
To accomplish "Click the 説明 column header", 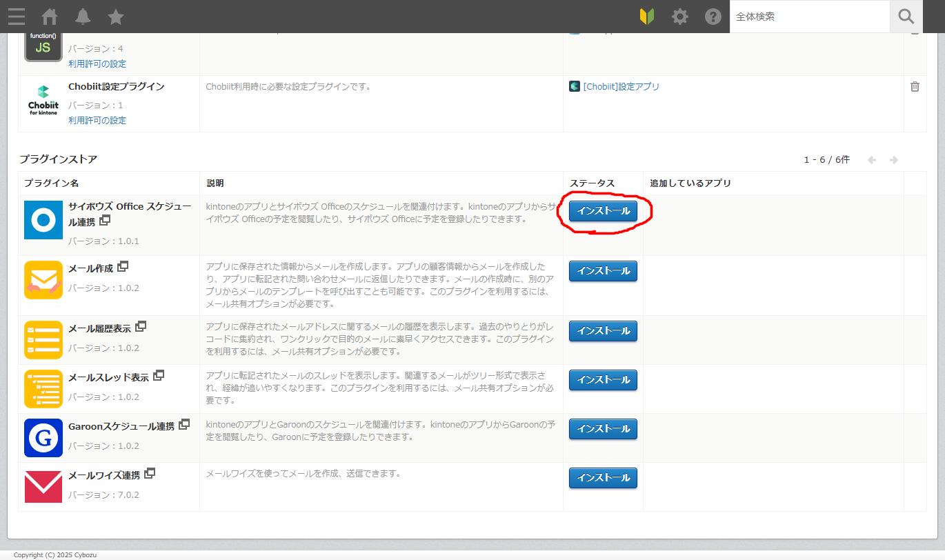I will click(x=215, y=183).
